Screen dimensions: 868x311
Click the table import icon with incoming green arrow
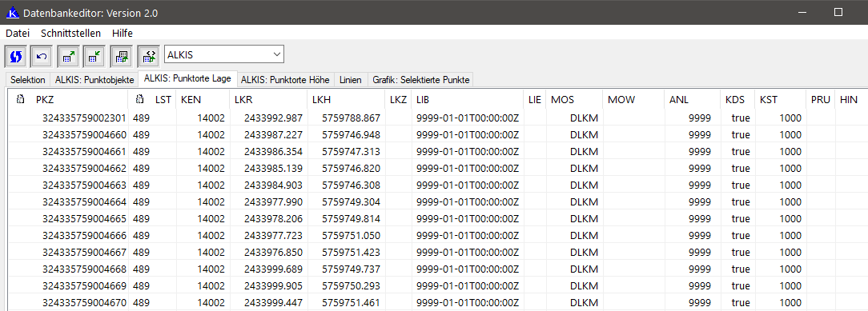pyautogui.click(x=94, y=56)
